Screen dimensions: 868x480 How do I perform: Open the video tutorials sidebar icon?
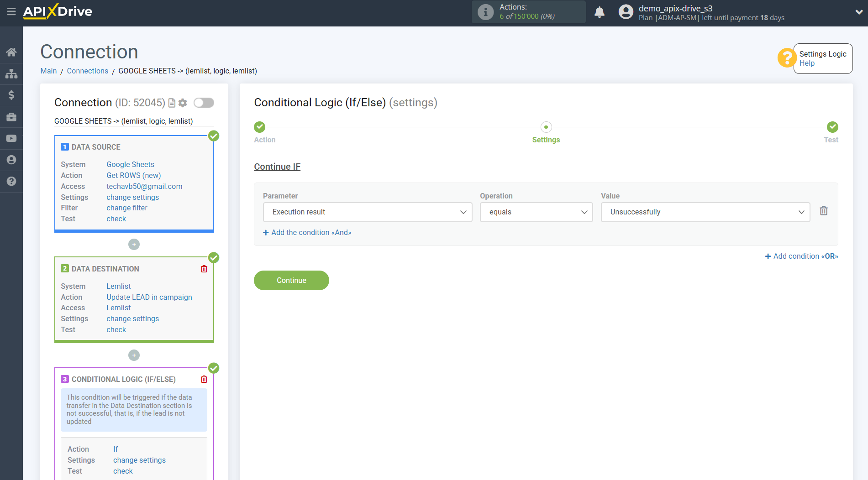11,138
